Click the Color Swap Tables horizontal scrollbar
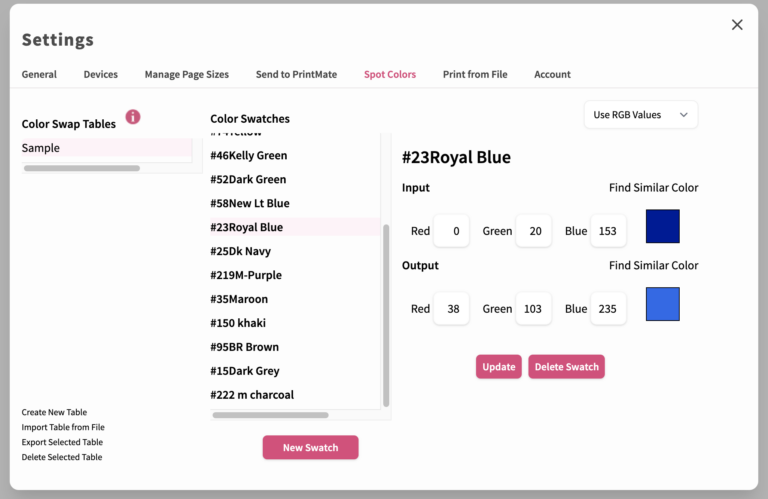This screenshot has height=499, width=768. coord(82,168)
